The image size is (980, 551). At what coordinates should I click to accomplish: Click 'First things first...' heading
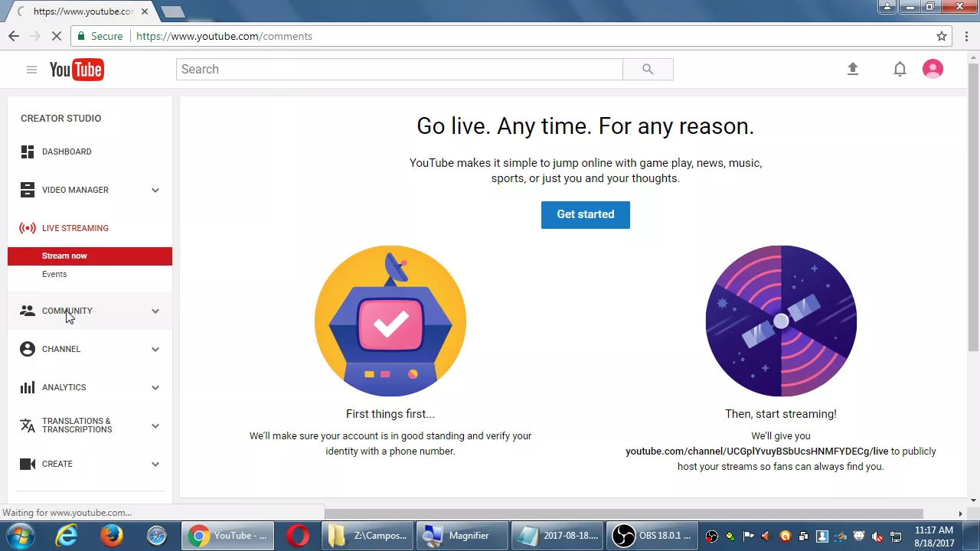coord(390,414)
